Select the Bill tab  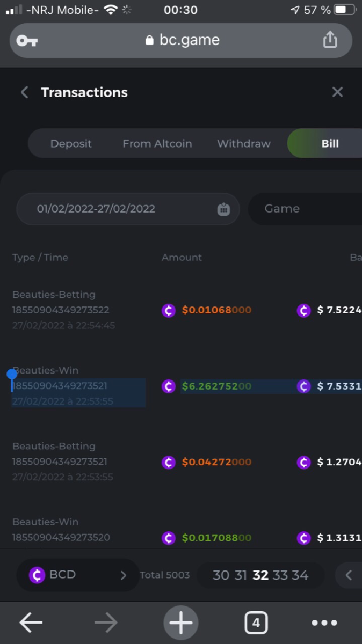click(x=330, y=144)
